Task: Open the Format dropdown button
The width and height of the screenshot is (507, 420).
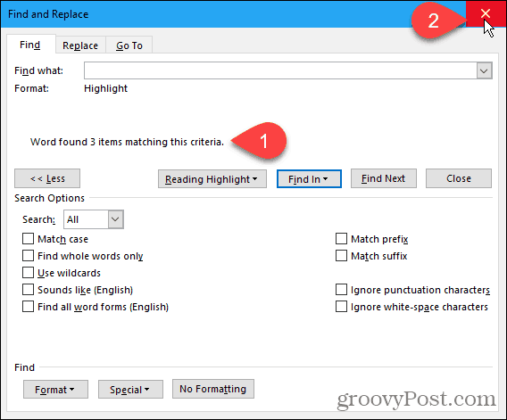Action: point(55,390)
